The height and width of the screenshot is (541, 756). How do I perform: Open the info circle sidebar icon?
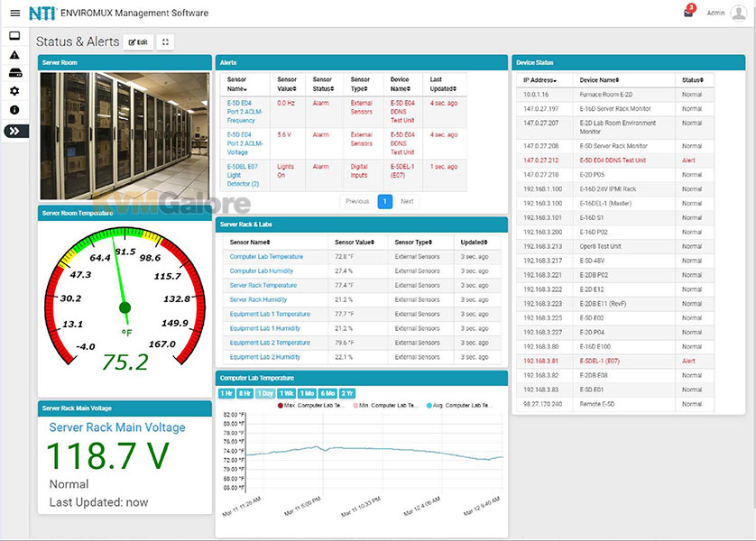coord(14,110)
